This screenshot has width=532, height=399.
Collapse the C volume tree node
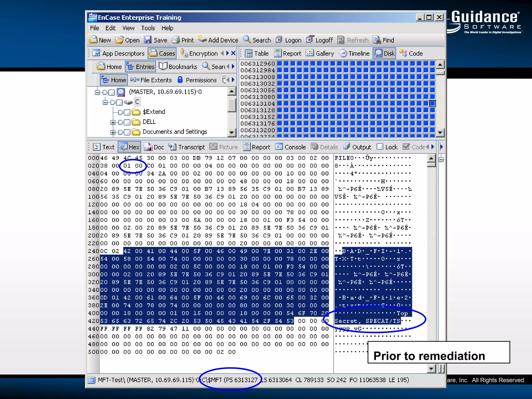click(x=105, y=102)
